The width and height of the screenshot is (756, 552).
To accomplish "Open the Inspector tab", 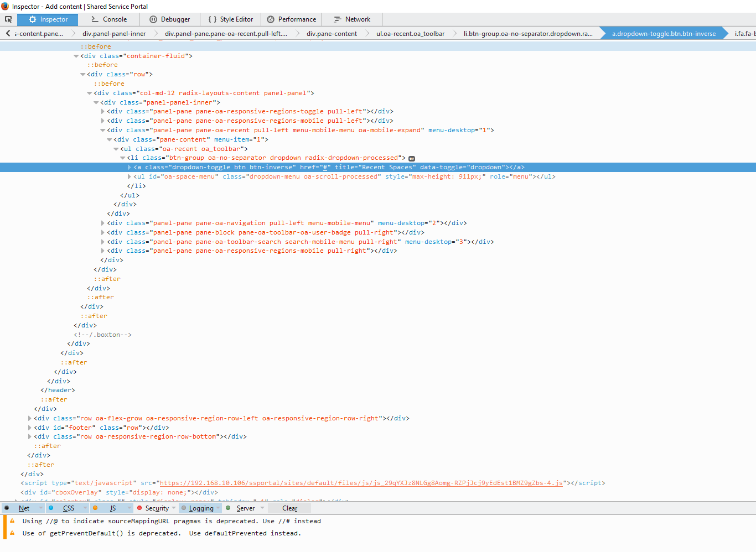I will tap(48, 19).
